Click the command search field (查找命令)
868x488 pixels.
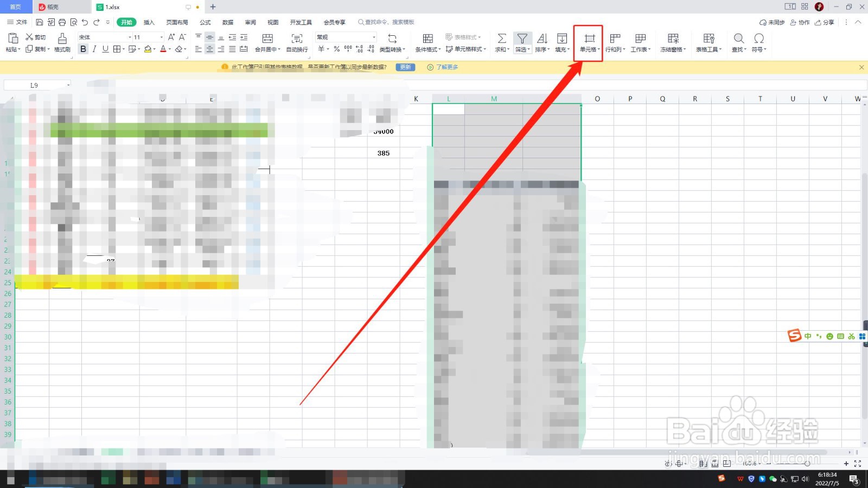pos(386,22)
